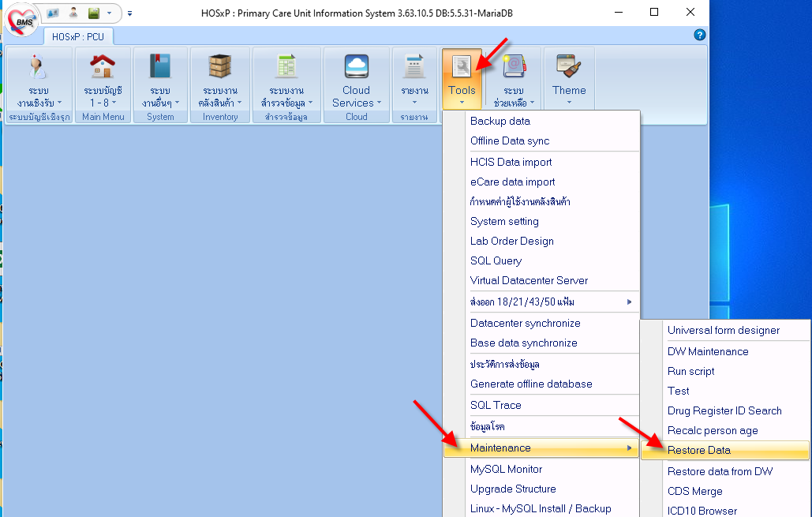Open DW Maintenance
Viewport: 812px width, 517px height.
(x=725, y=352)
